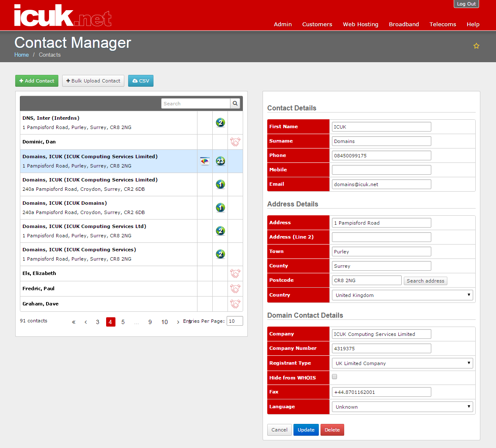Open the Country dropdown
Screen dimensions: 496x448
pyautogui.click(x=402, y=295)
